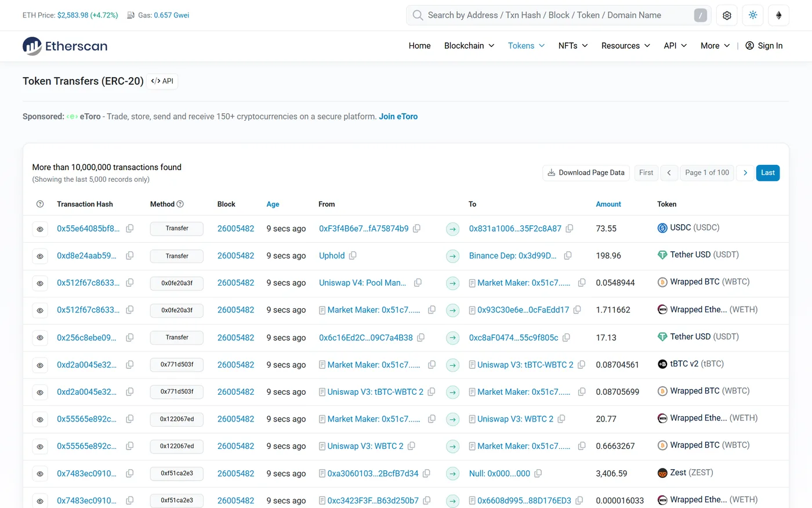Focus the search by address field

point(559,15)
